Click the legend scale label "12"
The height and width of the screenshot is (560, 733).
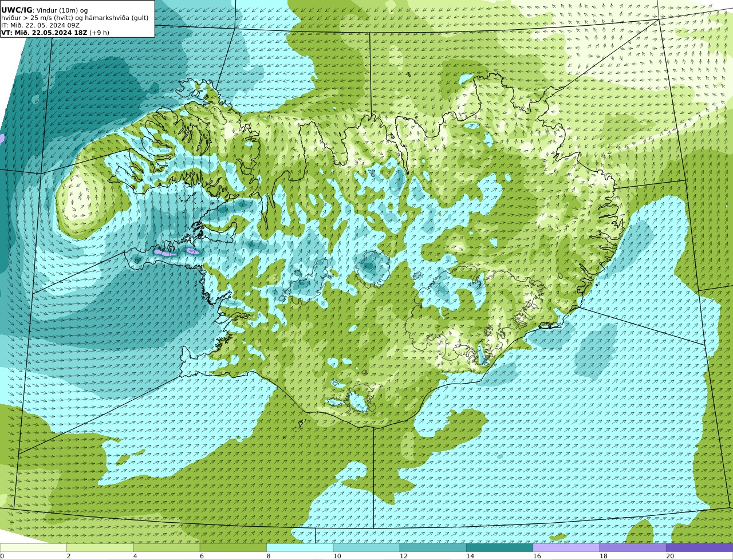403,556
